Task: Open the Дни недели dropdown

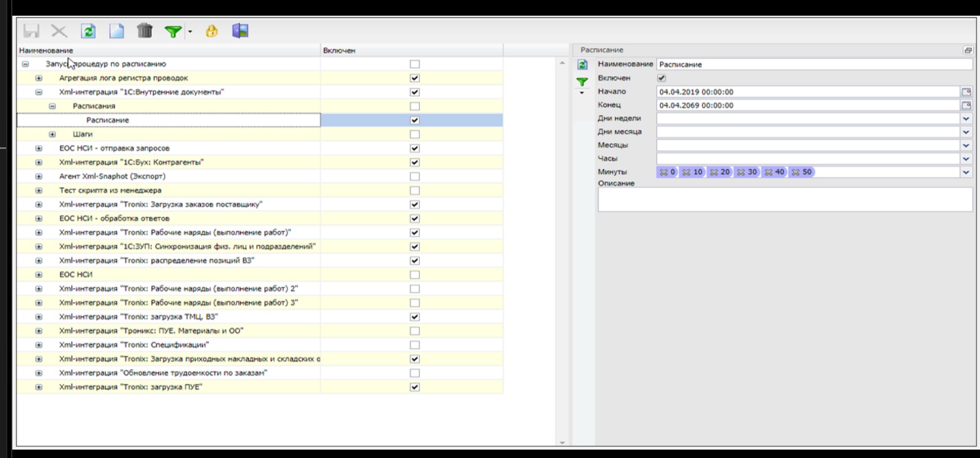Action: click(x=966, y=119)
